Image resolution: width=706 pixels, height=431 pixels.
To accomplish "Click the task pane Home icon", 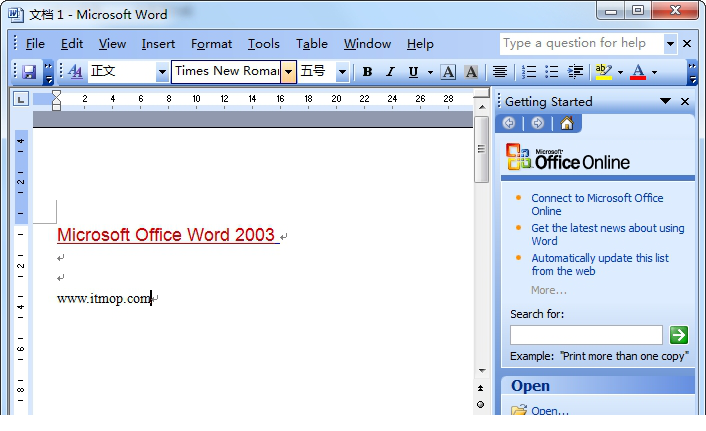I will click(x=566, y=123).
